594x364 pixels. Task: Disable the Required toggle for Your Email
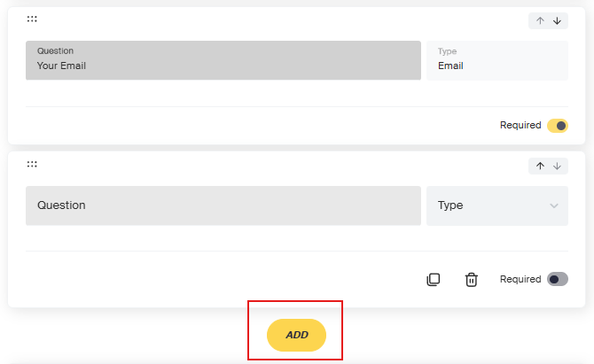[x=558, y=126]
